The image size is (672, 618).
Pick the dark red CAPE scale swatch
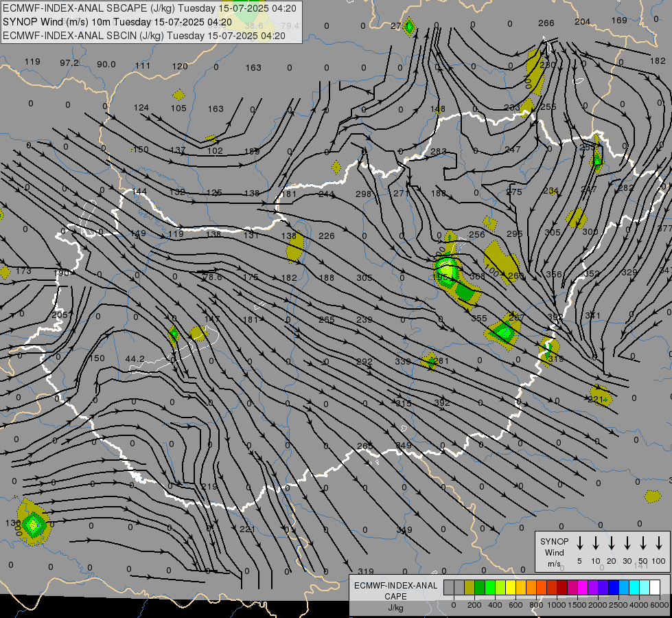[562, 588]
